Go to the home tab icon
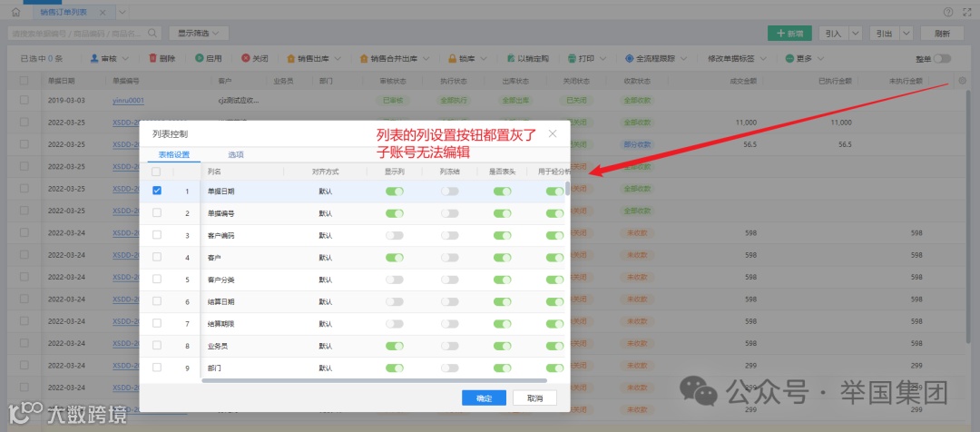 [16, 12]
